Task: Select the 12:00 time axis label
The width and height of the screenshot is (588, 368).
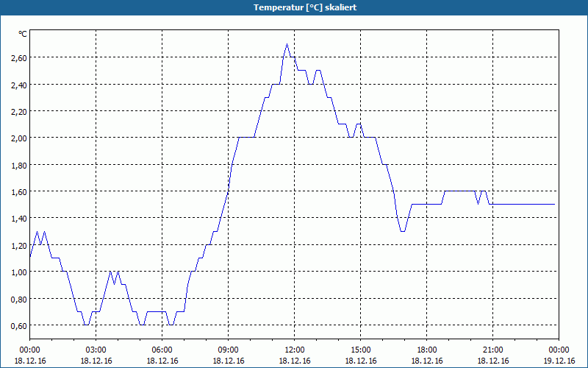Action: tap(295, 350)
